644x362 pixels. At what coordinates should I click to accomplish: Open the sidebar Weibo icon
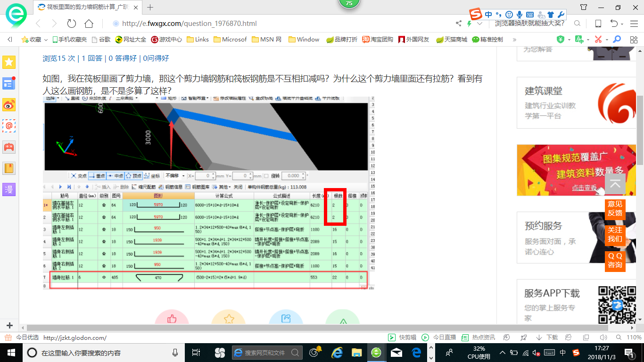pyautogui.click(x=9, y=105)
